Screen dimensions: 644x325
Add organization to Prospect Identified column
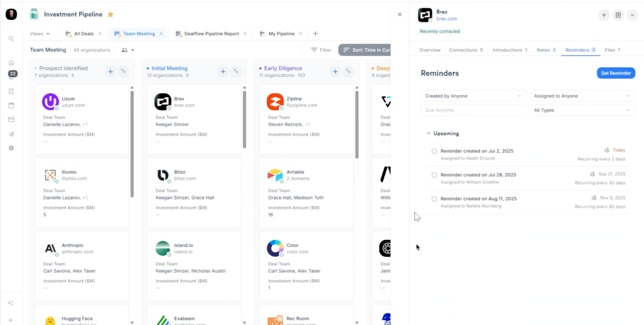[x=110, y=72]
